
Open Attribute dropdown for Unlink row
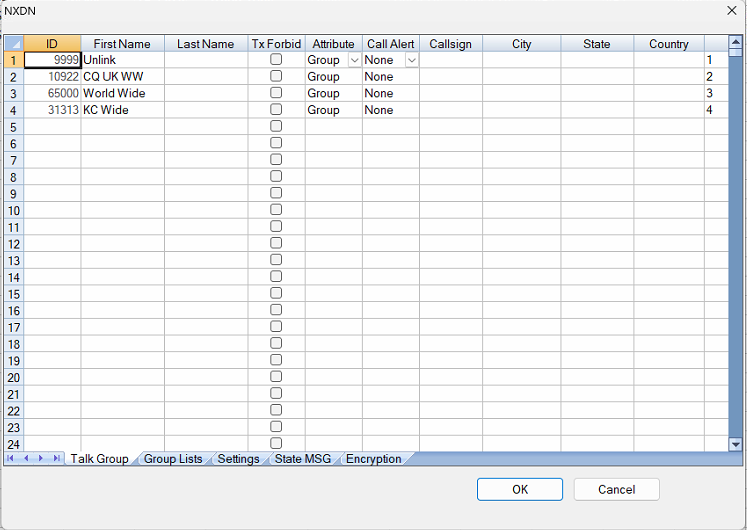pos(354,60)
